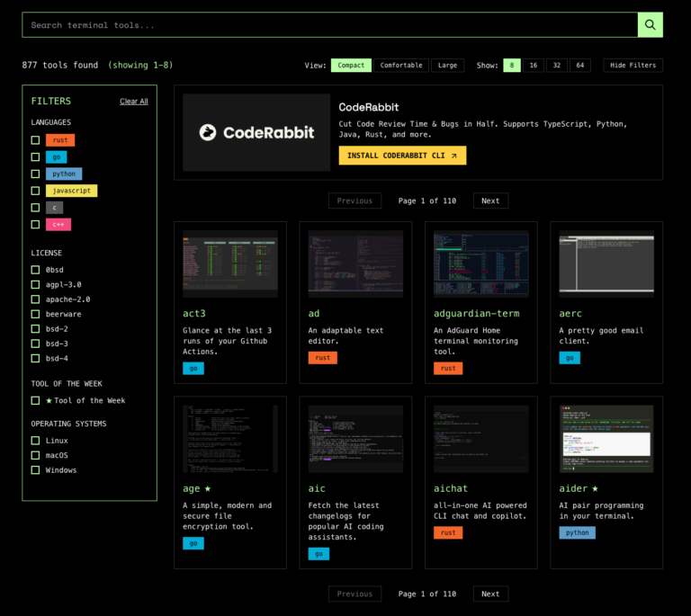Enable the go language filter checkbox

[35, 156]
